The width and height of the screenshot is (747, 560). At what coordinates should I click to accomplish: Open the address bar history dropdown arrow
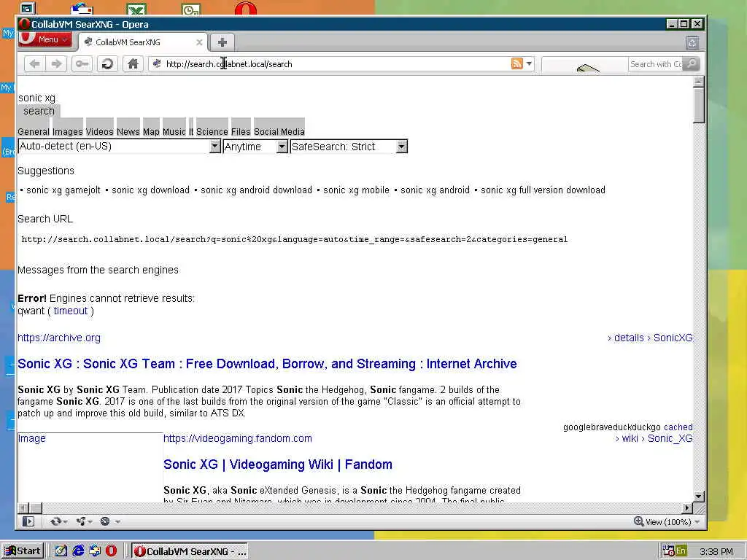[x=529, y=63]
